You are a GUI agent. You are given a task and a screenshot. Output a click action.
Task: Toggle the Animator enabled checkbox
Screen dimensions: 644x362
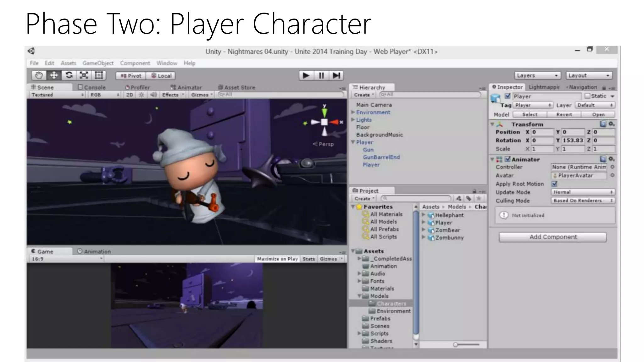coord(507,159)
